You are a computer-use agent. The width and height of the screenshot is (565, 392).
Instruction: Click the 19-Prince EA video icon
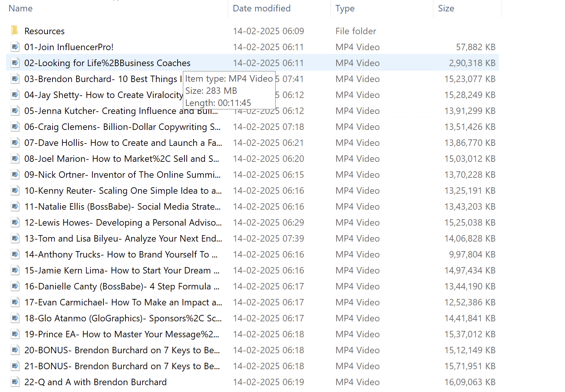coord(15,334)
